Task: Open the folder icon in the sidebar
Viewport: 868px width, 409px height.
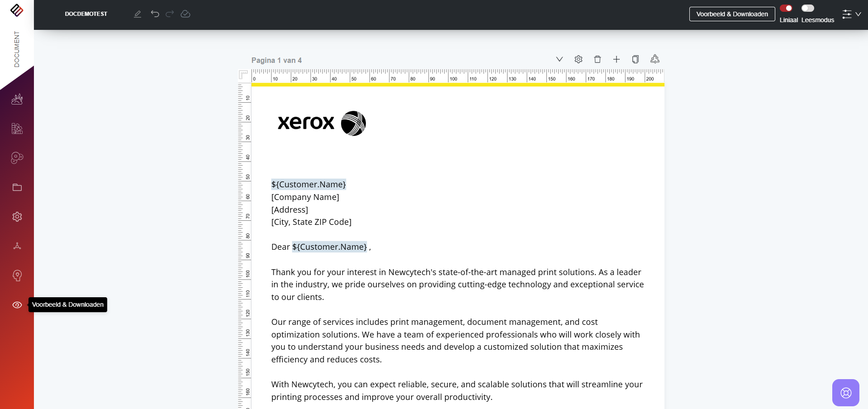Action: [17, 187]
